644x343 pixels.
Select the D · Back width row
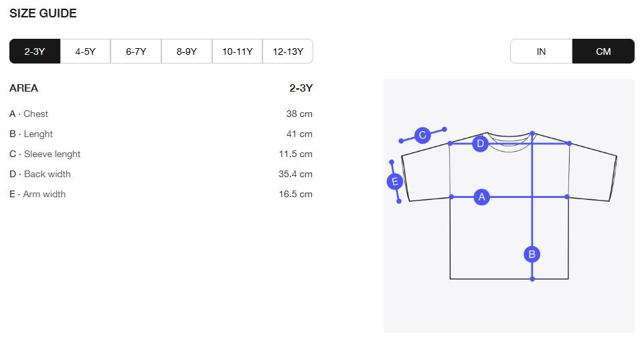tap(161, 174)
